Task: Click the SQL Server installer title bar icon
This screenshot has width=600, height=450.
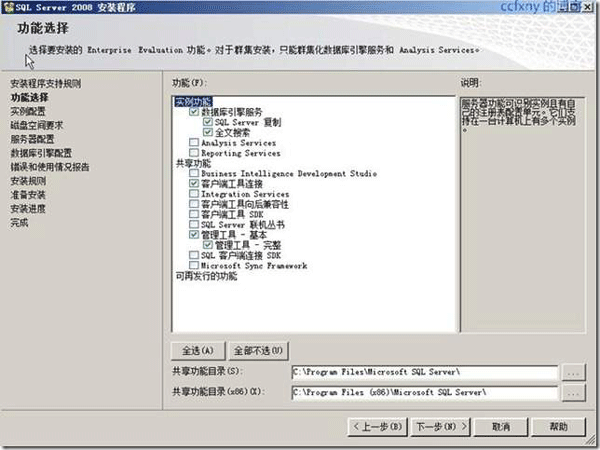Action: (9, 7)
